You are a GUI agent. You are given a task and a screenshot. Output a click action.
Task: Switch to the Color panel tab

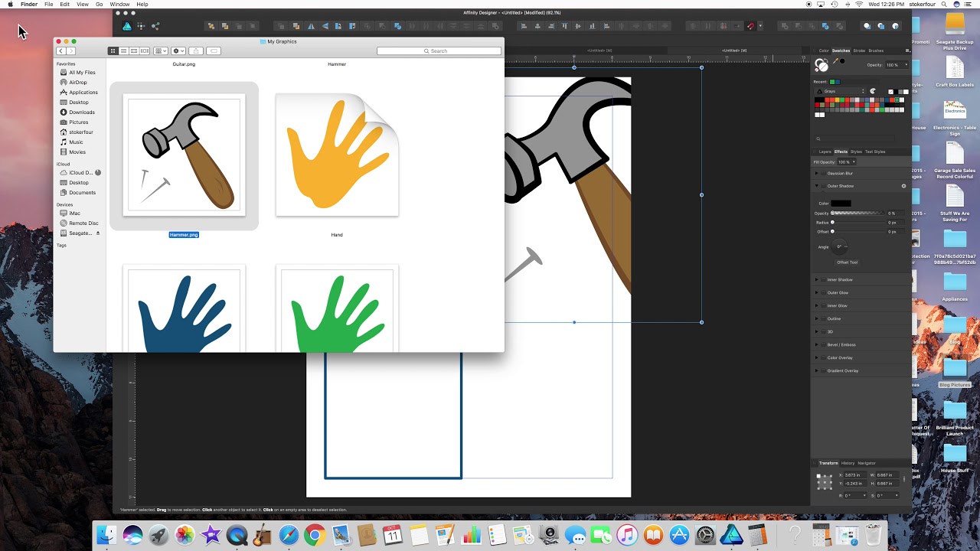tap(824, 51)
